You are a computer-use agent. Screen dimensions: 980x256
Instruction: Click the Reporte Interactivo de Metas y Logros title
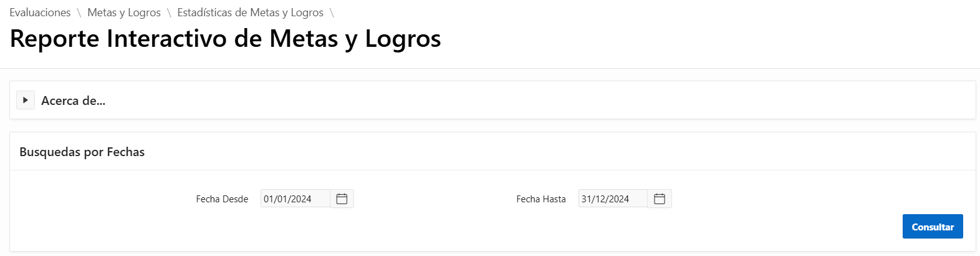225,39
